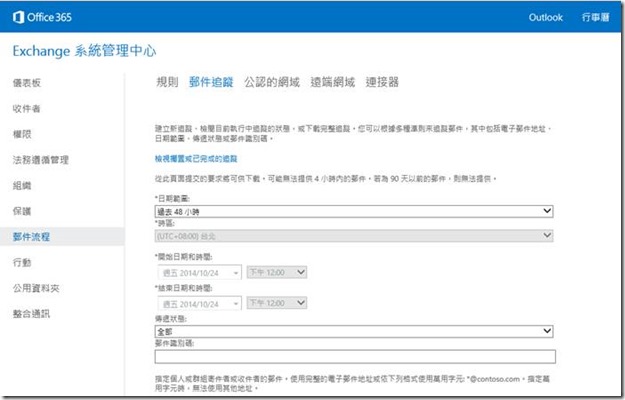This screenshot has height=400, width=625.
Task: Open 儀表板 in the sidebar
Action: (x=28, y=82)
